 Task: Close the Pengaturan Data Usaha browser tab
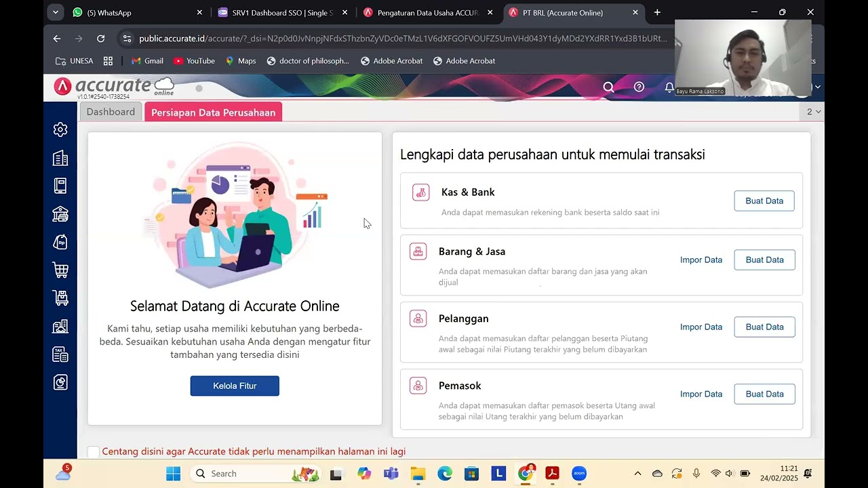[x=490, y=12]
